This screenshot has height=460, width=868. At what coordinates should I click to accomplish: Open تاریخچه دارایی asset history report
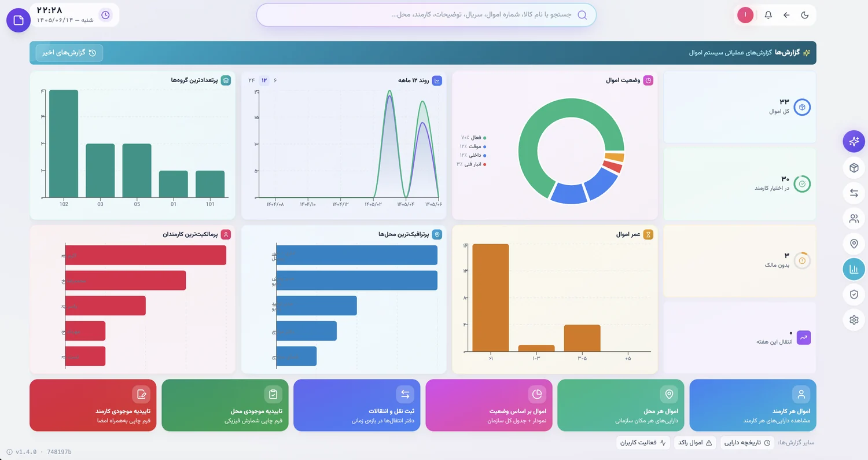click(x=746, y=443)
